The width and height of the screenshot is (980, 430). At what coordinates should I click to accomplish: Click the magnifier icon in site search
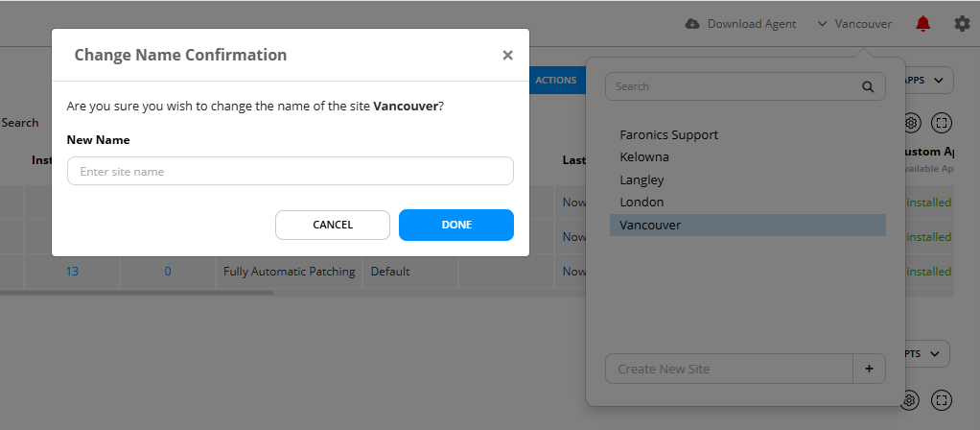point(868,86)
